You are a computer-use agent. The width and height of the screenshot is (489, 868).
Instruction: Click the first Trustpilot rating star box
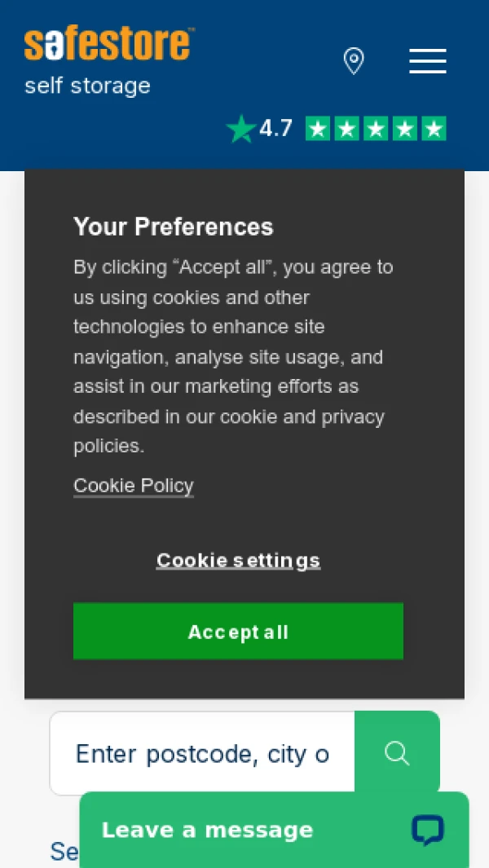click(318, 129)
